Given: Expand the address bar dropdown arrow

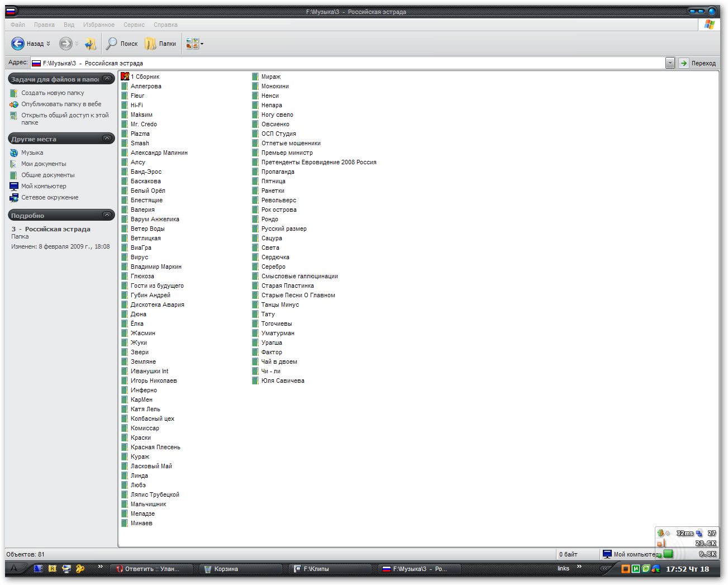Looking at the screenshot, I should click(670, 63).
